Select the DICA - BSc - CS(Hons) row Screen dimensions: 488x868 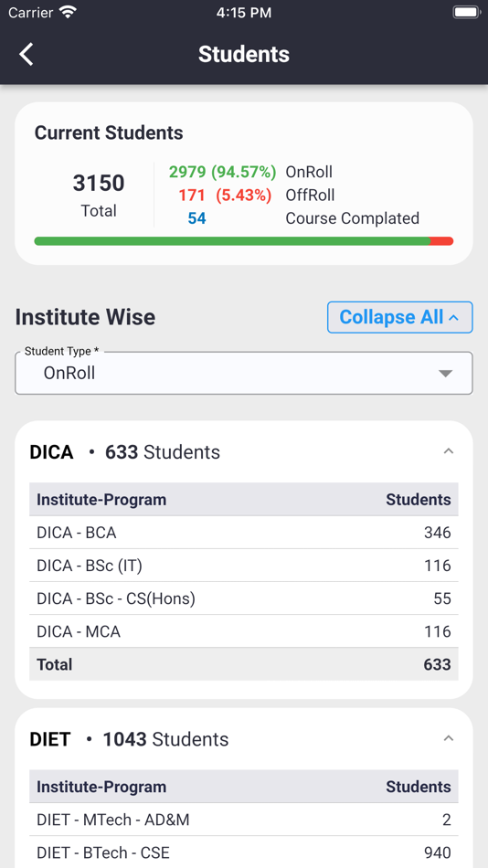[x=244, y=598]
